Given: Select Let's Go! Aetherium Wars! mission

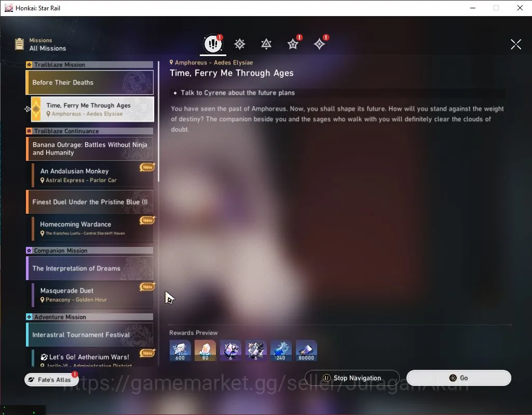Looking at the screenshot, I should coord(92,358).
